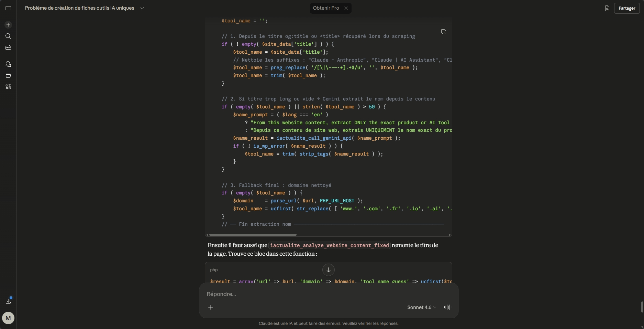644x329 pixels.
Task: Click the code block horizontal scrollbar
Action: pos(253,235)
